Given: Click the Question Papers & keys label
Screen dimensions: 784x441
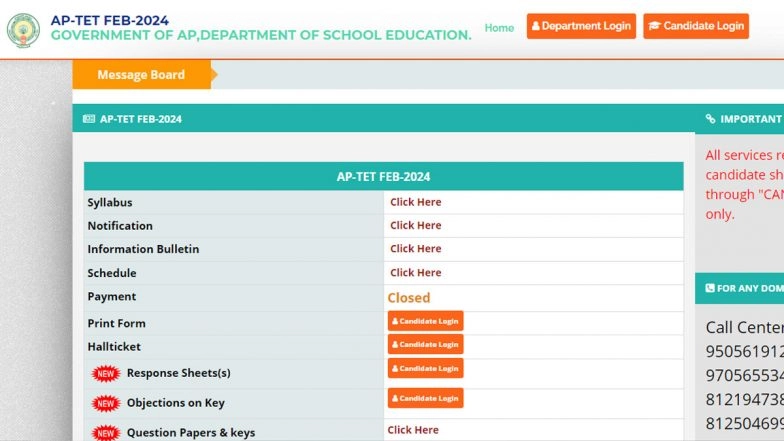Looking at the screenshot, I should 191,432.
